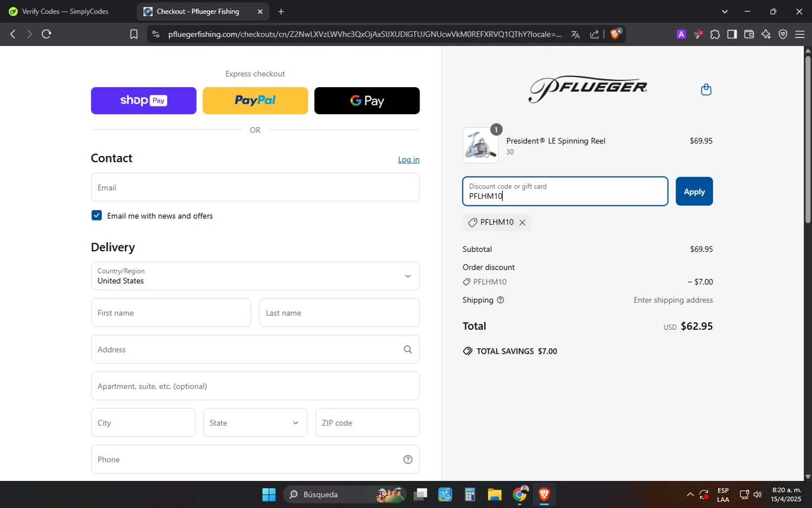Open Leo AI assistant
The image size is (812, 508).
[766, 34]
